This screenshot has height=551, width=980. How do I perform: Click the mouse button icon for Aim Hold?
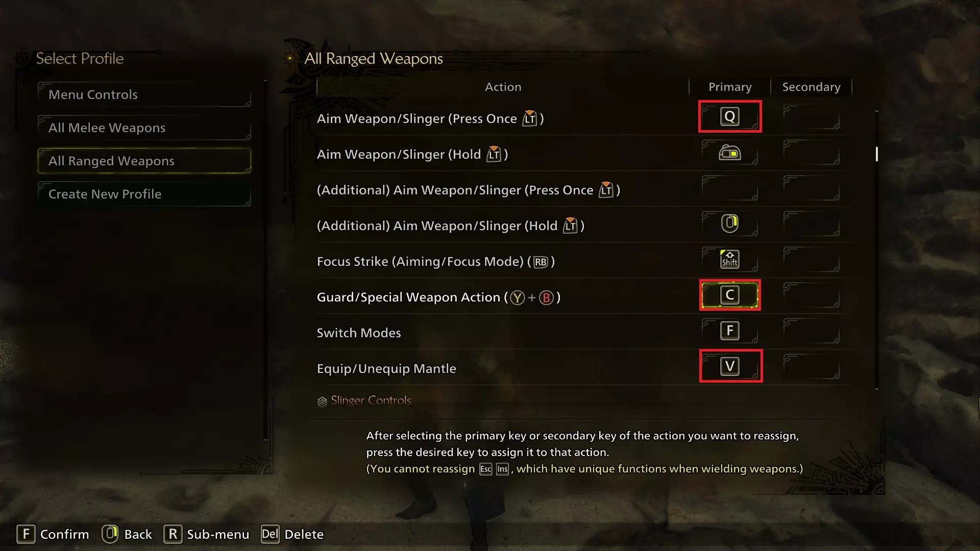pos(730,153)
